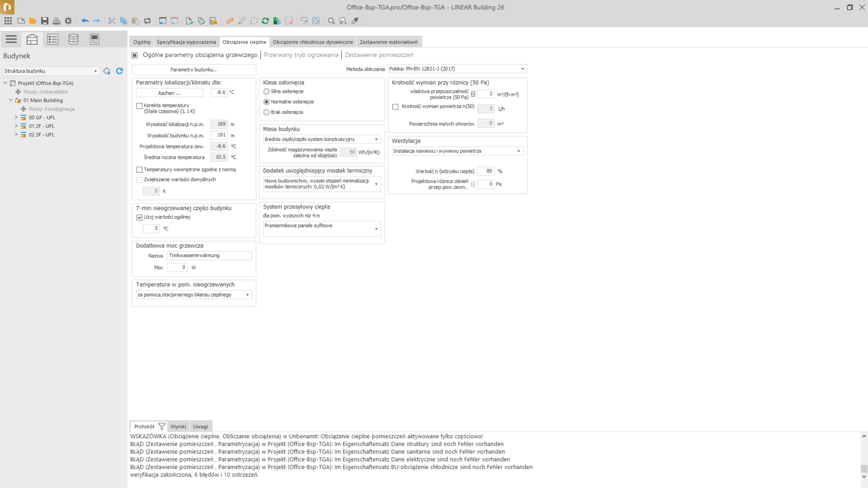
Task: Click the Moc input field
Action: (x=177, y=267)
